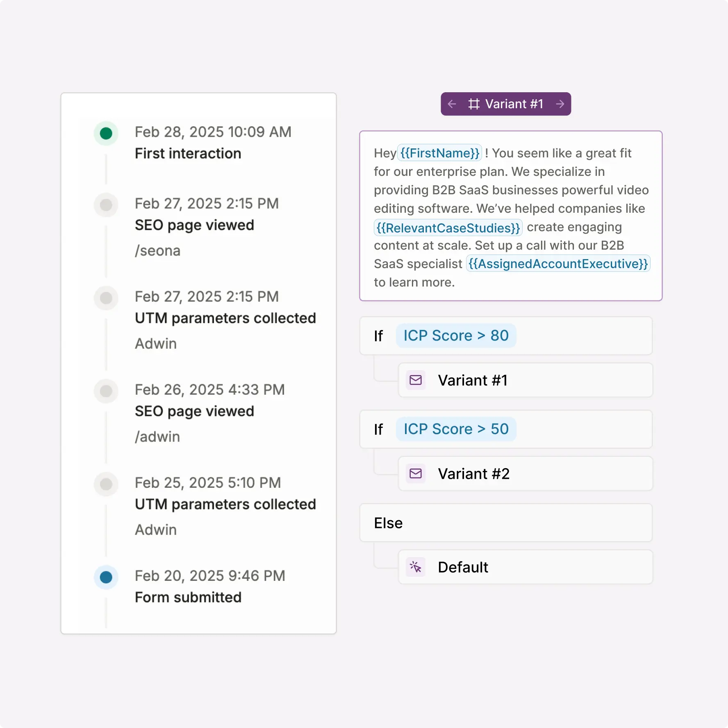Open the ICP Score > 80 condition

click(x=456, y=336)
